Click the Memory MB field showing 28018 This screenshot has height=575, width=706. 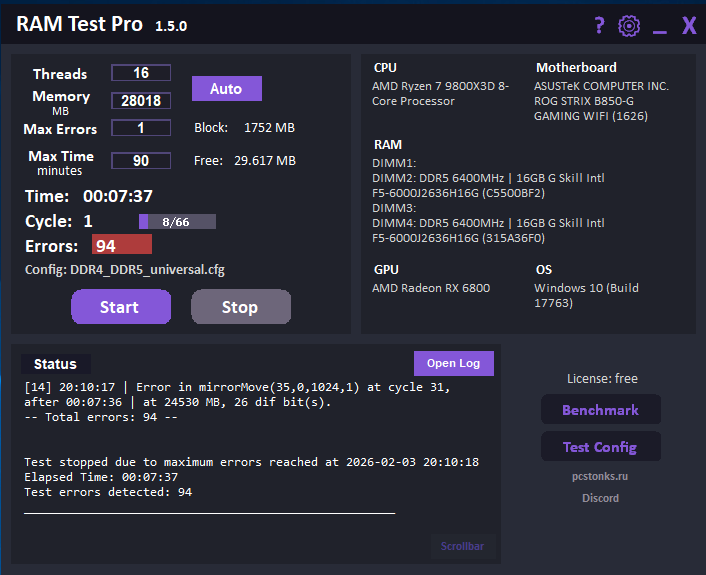coord(141,100)
